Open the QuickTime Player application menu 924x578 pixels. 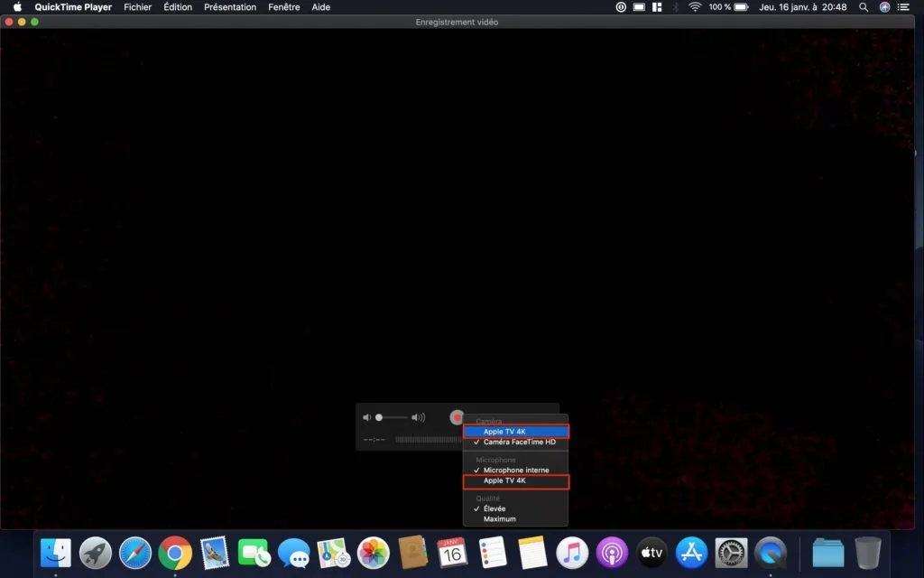tap(73, 7)
